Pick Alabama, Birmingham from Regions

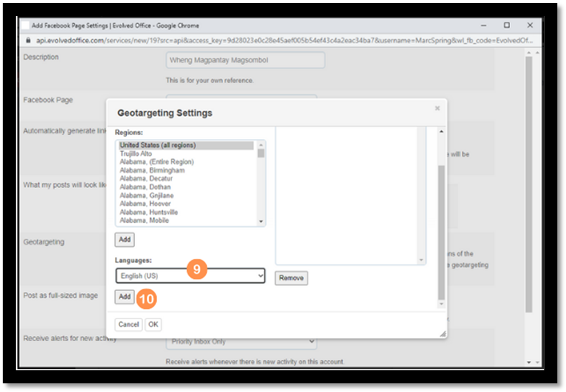click(x=186, y=170)
